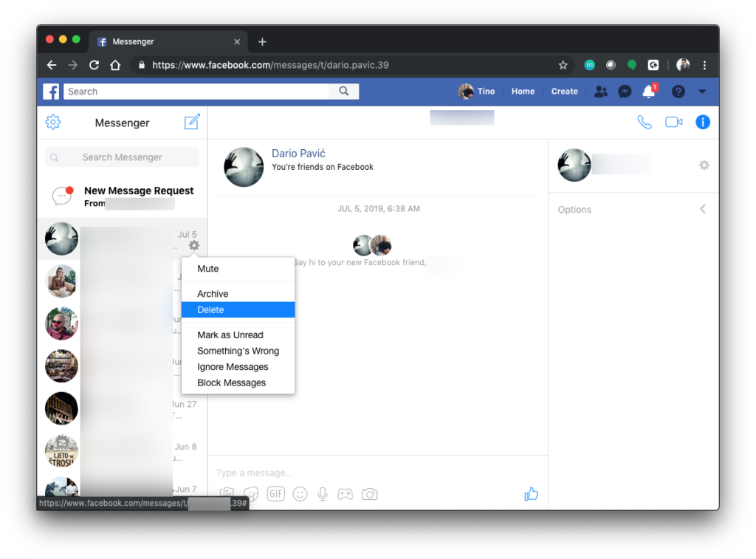Open the account dropdown arrow in Facebook bar
The image size is (756, 559).
coord(702,92)
